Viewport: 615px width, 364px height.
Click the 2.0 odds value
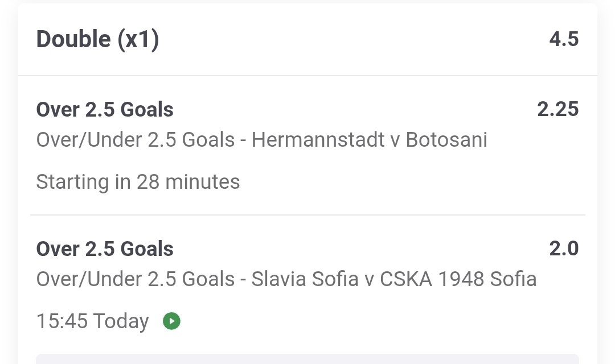(x=564, y=249)
